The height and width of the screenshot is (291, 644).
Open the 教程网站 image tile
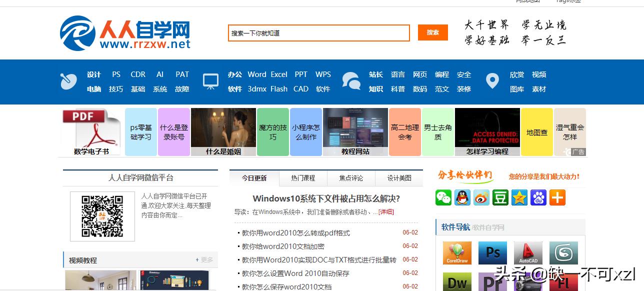355,132
